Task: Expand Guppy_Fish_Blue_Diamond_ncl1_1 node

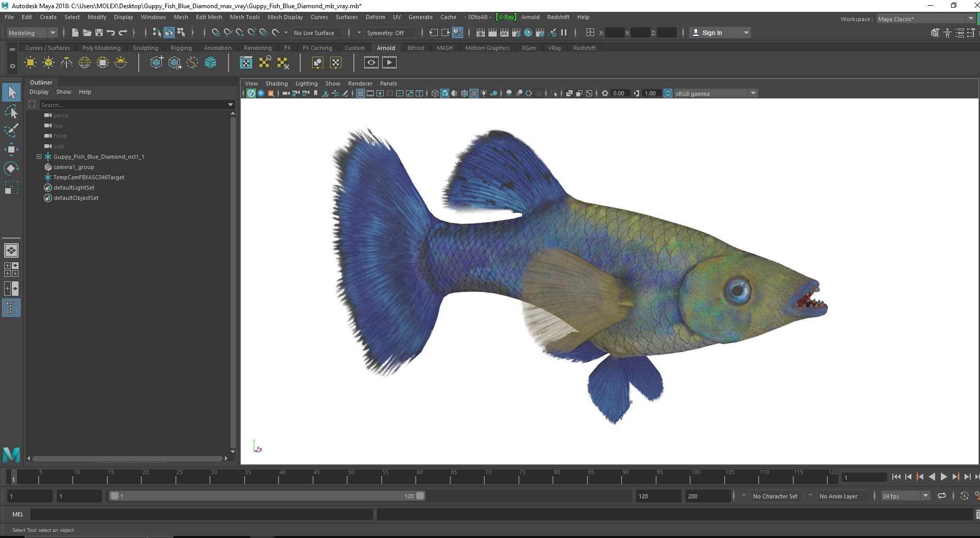Action: [x=39, y=156]
